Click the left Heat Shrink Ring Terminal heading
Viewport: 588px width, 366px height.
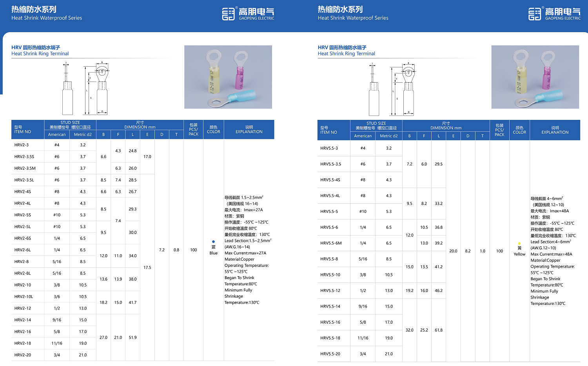pyautogui.click(x=40, y=54)
